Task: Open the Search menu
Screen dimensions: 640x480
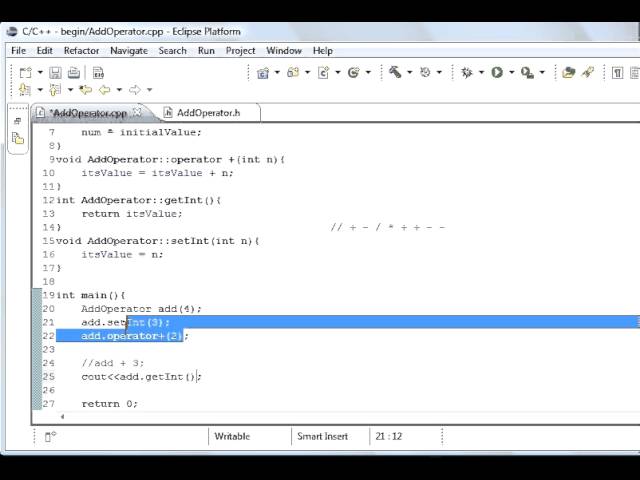Action: click(x=172, y=51)
